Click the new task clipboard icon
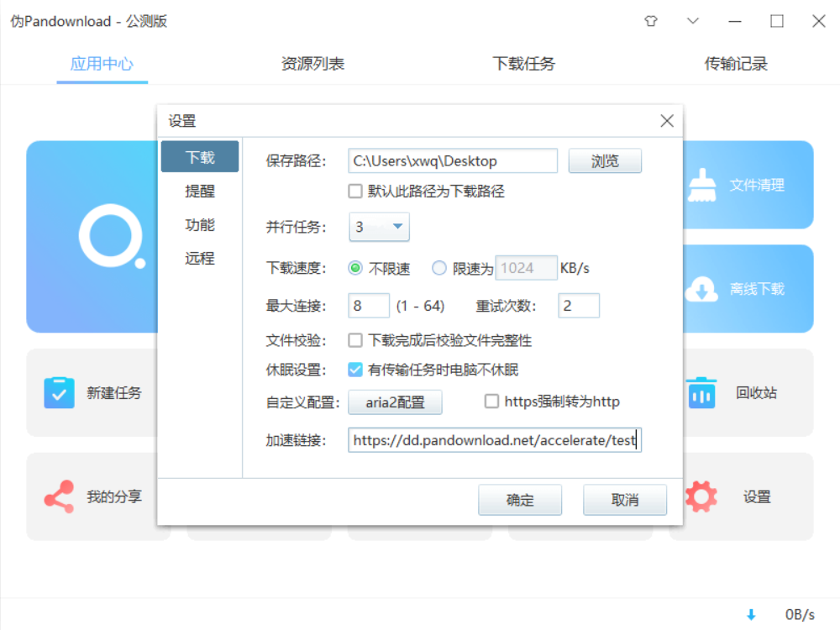 coord(59,392)
